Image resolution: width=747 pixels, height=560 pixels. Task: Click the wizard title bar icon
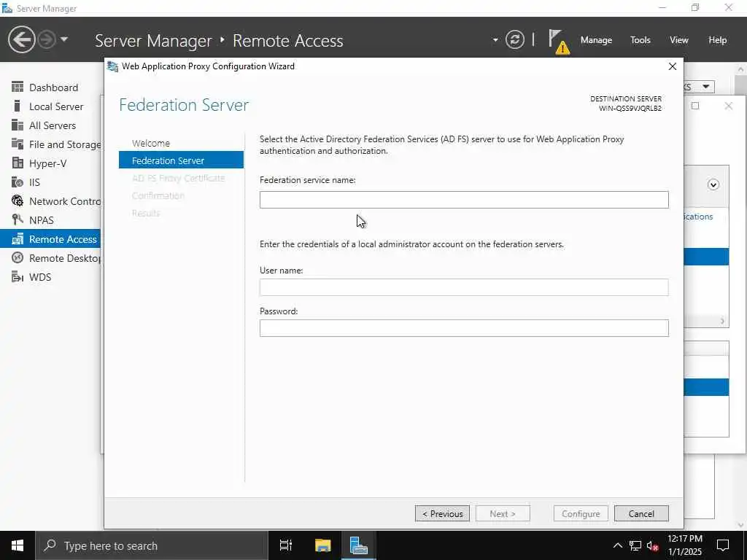(113, 66)
